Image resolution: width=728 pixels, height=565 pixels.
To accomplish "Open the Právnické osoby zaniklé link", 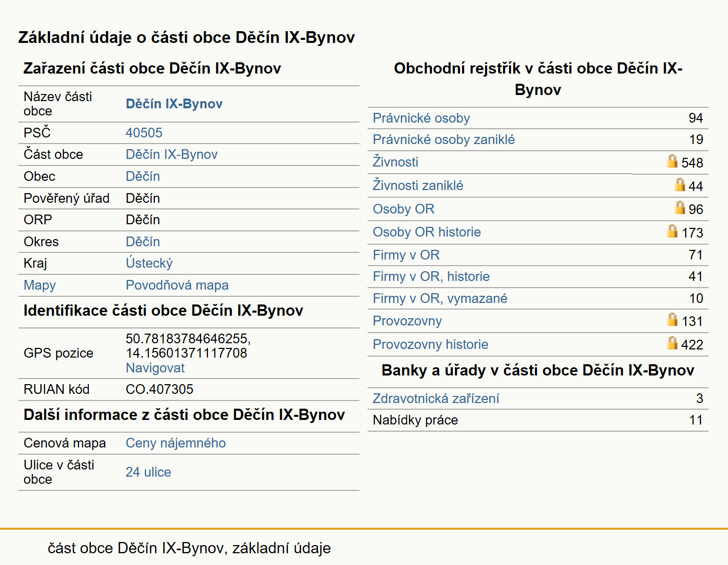I will tap(444, 139).
